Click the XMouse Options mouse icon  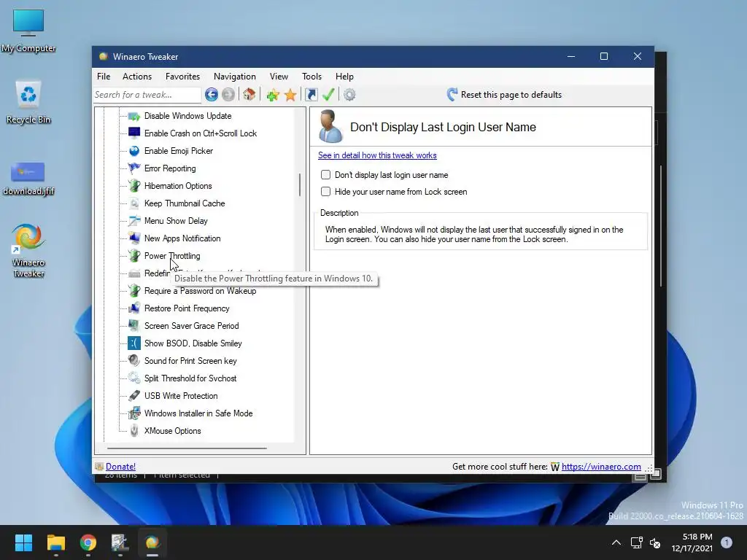point(134,431)
